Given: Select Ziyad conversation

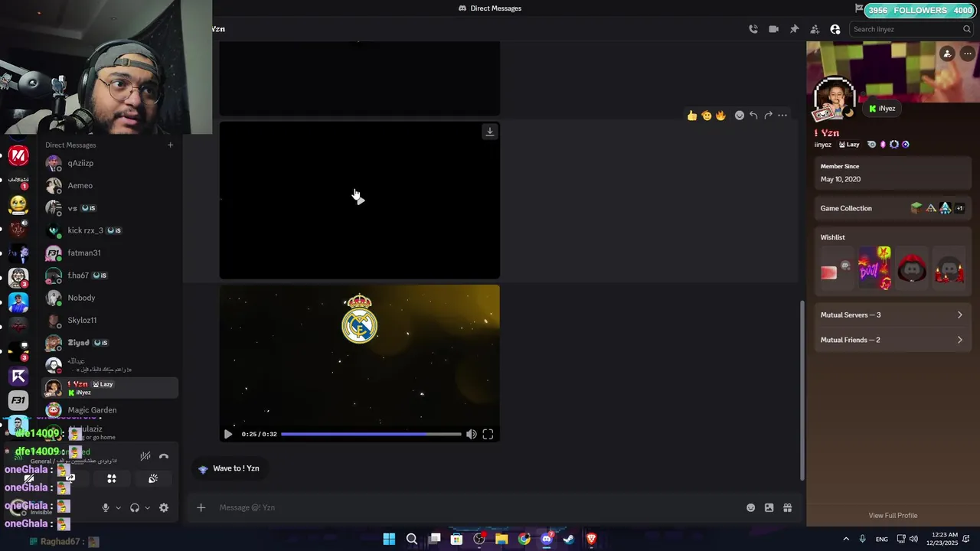Looking at the screenshot, I should [x=109, y=343].
